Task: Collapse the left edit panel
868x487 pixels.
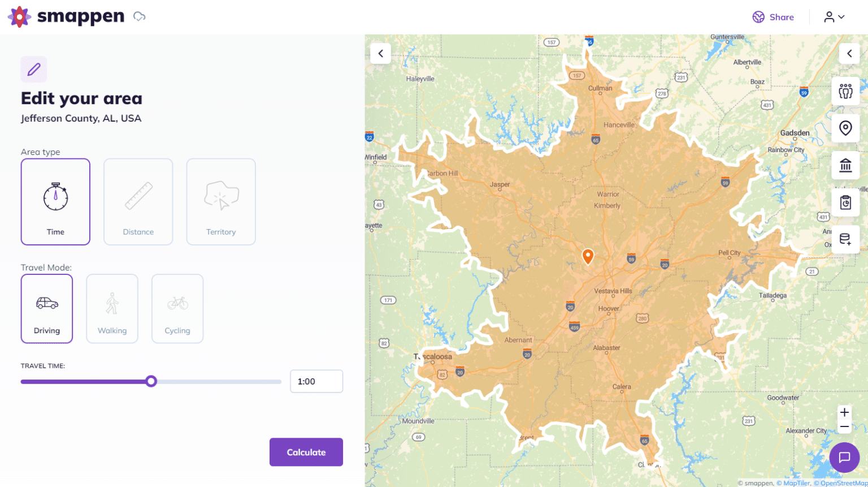Action: click(380, 53)
